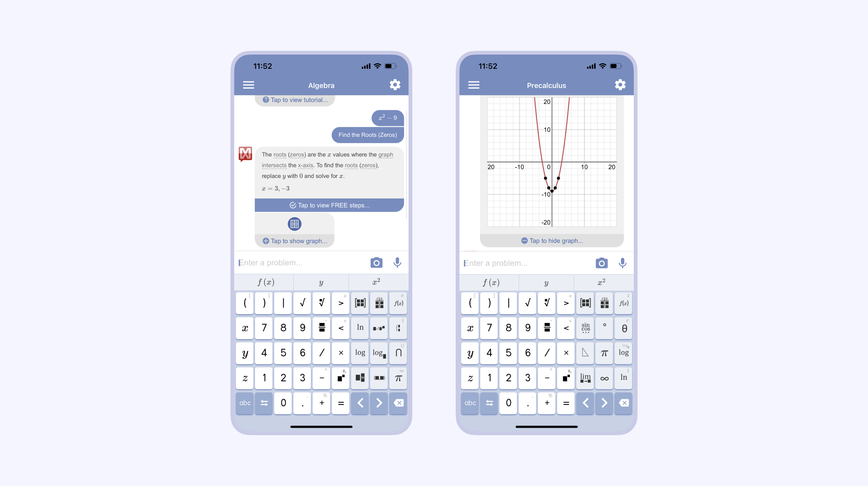Tap the sin/cos function icon

(584, 328)
